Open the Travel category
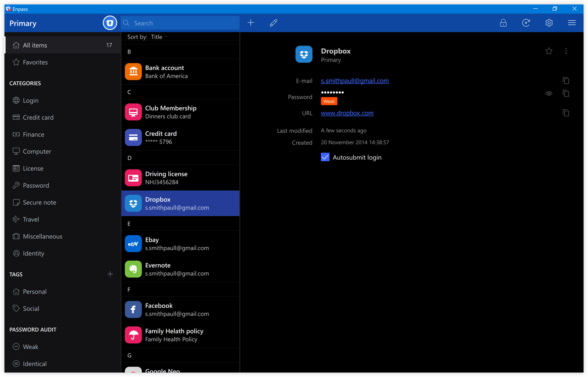Image resolution: width=588 pixels, height=377 pixels. (63, 219)
